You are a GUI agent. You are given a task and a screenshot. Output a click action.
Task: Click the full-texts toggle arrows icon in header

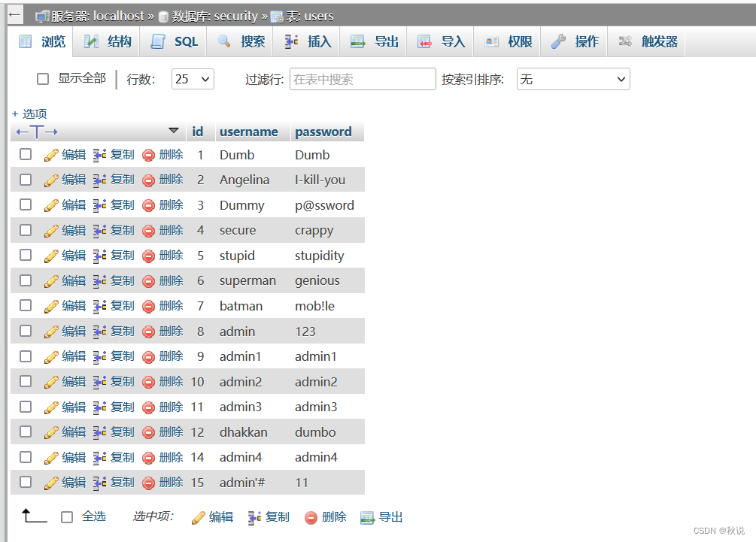click(x=37, y=132)
